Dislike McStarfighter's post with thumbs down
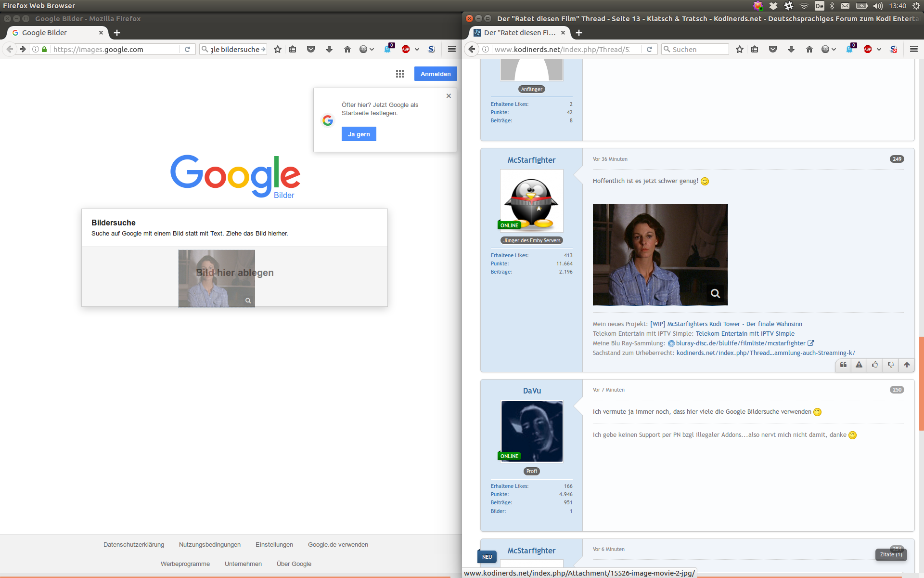924x578 pixels. coord(891,365)
